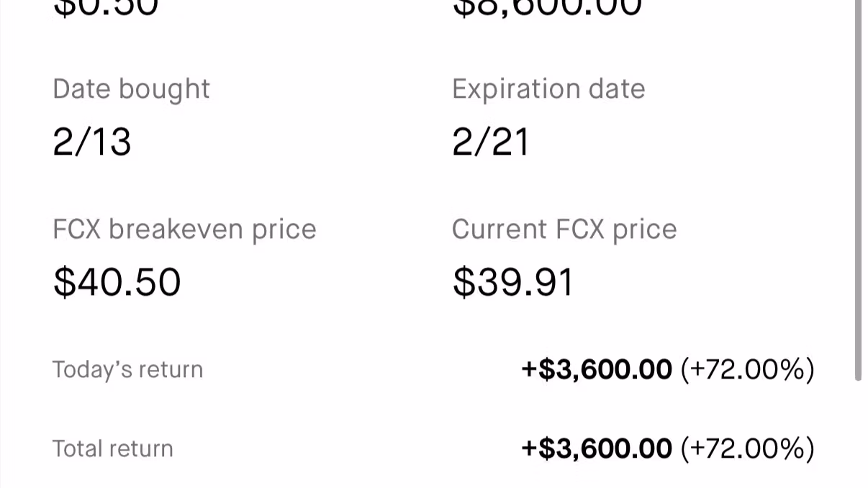Click the "Expiration date" label

click(x=548, y=89)
